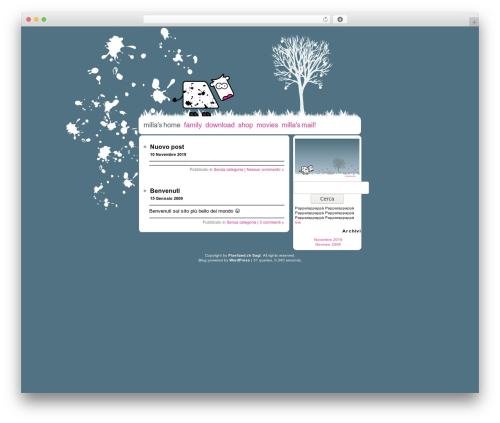Open the download menu item
500x423 pixels.
(x=220, y=125)
